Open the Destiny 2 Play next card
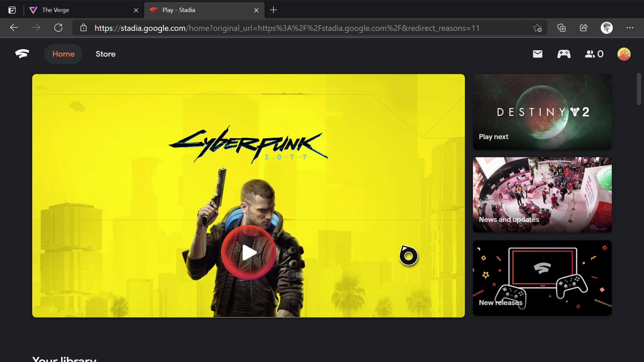The image size is (644, 362). (542, 112)
